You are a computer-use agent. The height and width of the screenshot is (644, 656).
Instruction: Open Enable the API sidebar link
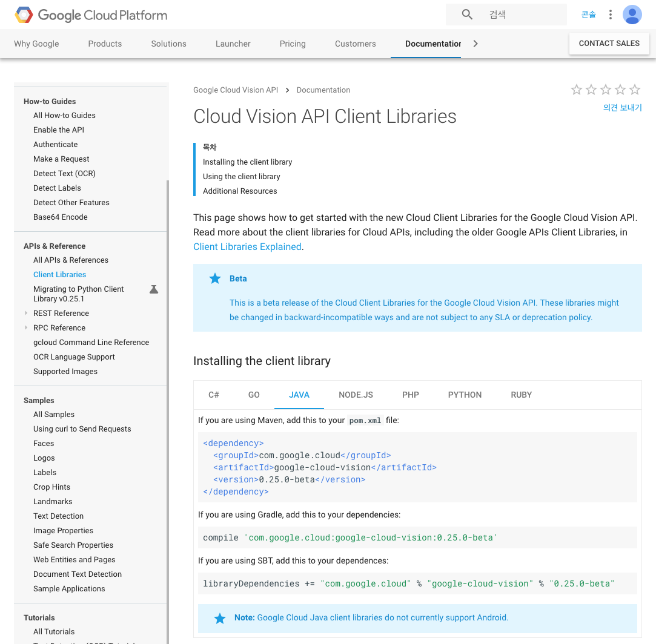click(59, 130)
